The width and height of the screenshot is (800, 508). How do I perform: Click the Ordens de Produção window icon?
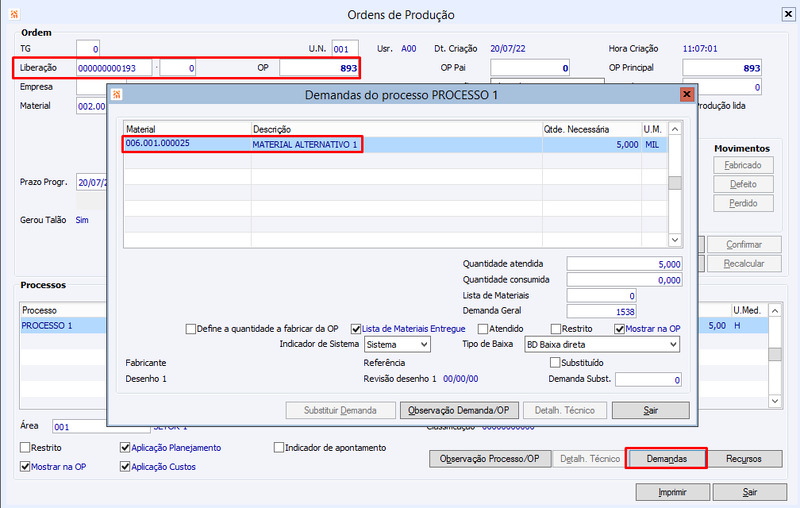coord(14,14)
